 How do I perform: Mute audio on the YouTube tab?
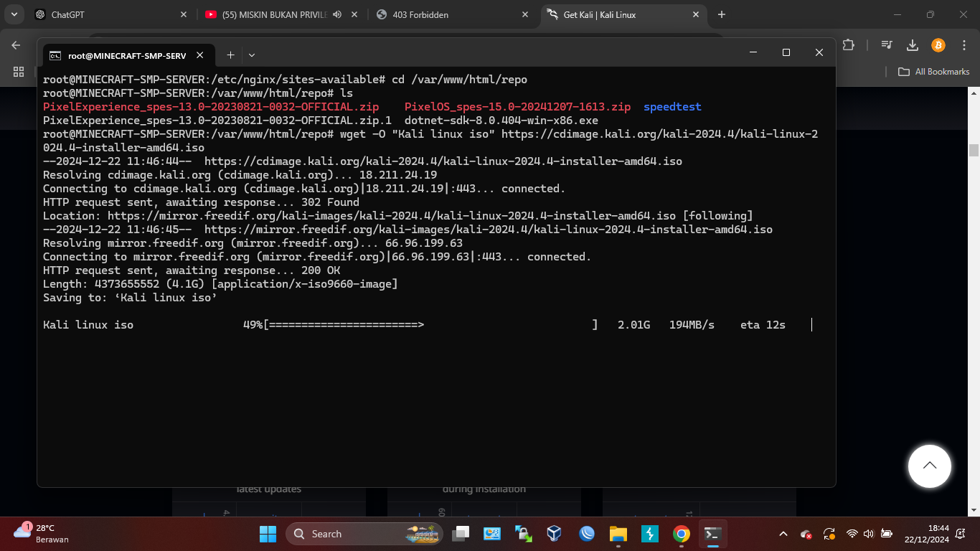click(x=337, y=14)
